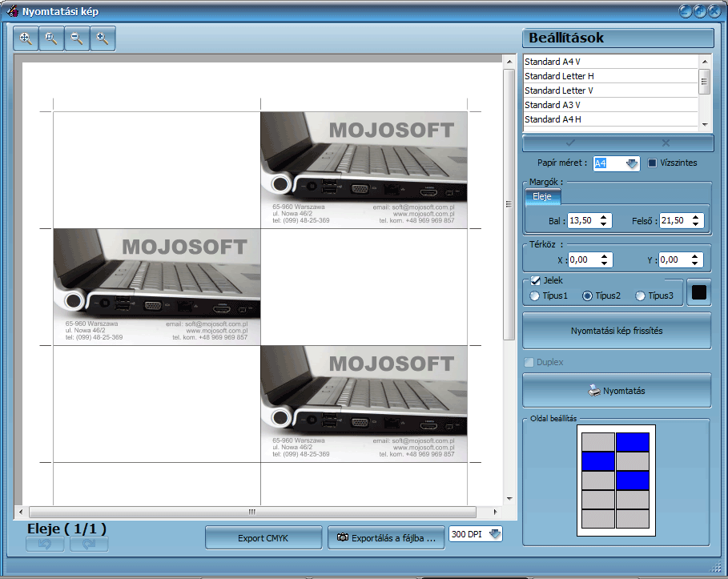The height and width of the screenshot is (579, 728).
Task: Zoom in with the plus magnifier
Action: point(103,38)
